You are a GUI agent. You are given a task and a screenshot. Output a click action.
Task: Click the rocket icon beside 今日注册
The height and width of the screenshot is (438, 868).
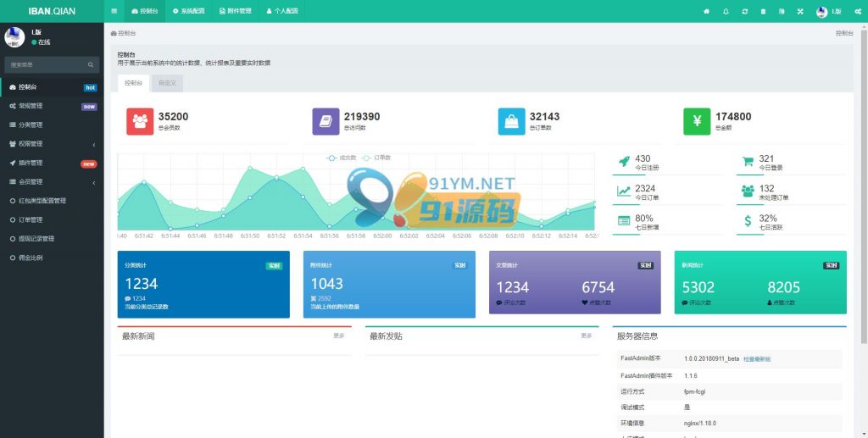[x=624, y=162]
